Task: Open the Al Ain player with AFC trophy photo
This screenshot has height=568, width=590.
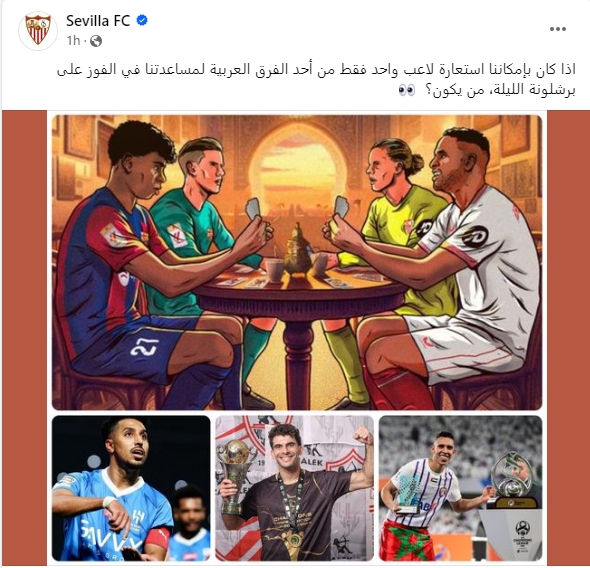Action: pos(461,488)
